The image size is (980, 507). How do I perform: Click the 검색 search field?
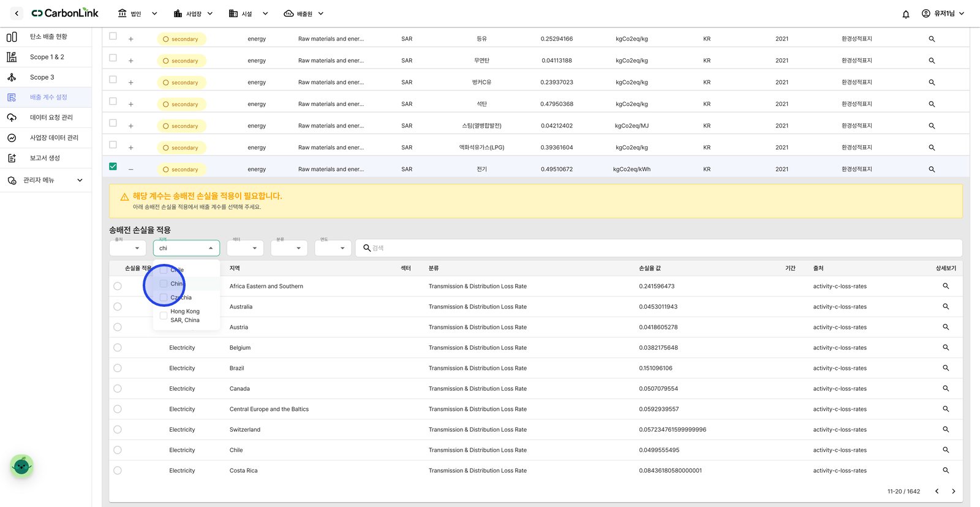(x=659, y=248)
